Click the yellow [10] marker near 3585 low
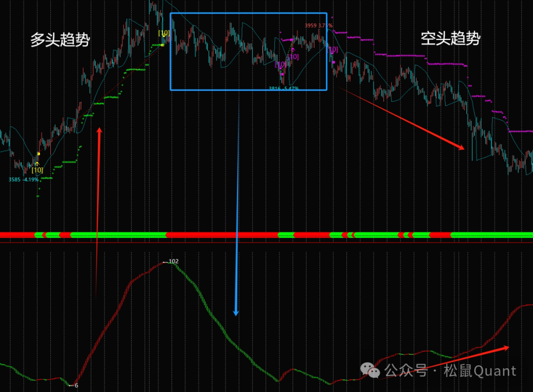 [x=37, y=170]
